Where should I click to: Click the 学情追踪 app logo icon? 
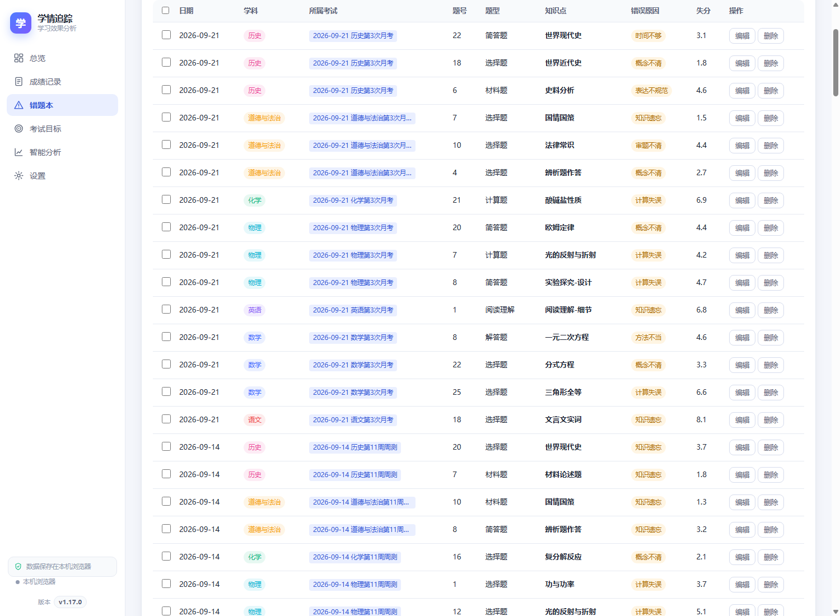[21, 23]
